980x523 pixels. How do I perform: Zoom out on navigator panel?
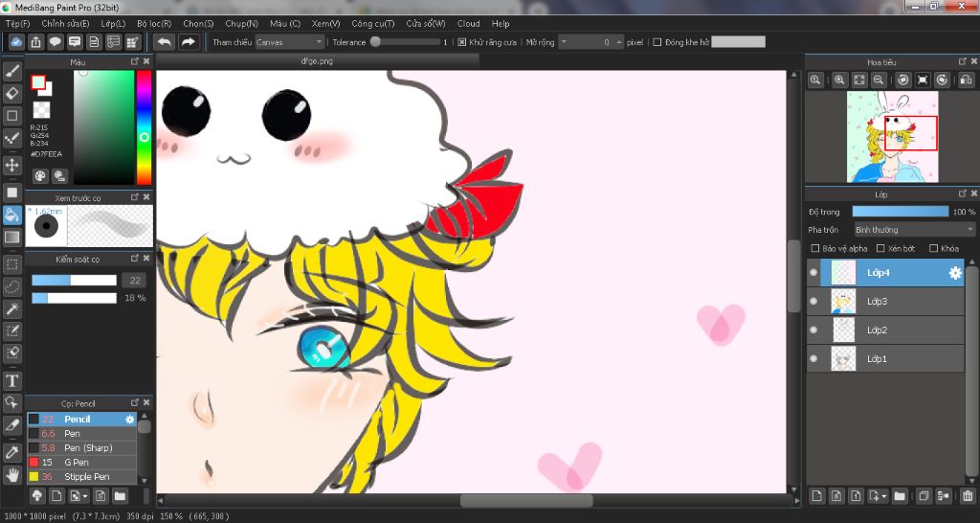[879, 80]
